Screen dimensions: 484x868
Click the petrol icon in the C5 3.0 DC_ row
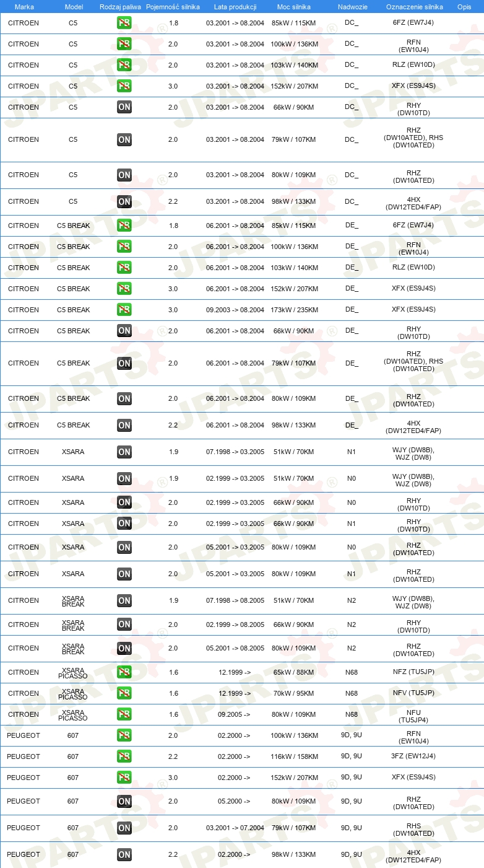pos(124,86)
